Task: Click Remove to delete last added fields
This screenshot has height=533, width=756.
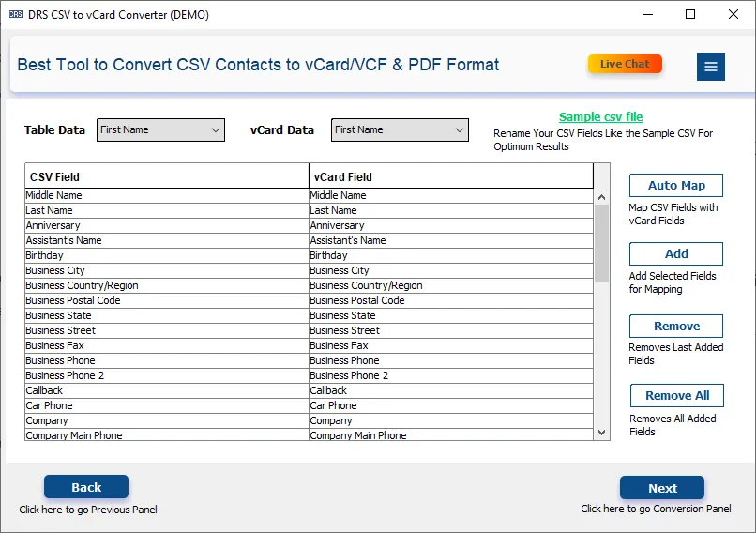Action: (x=676, y=326)
